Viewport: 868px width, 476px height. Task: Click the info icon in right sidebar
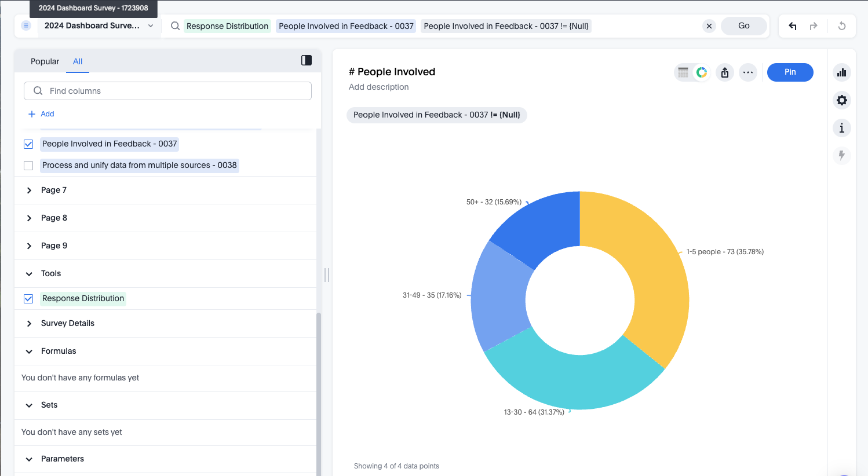[x=842, y=128]
